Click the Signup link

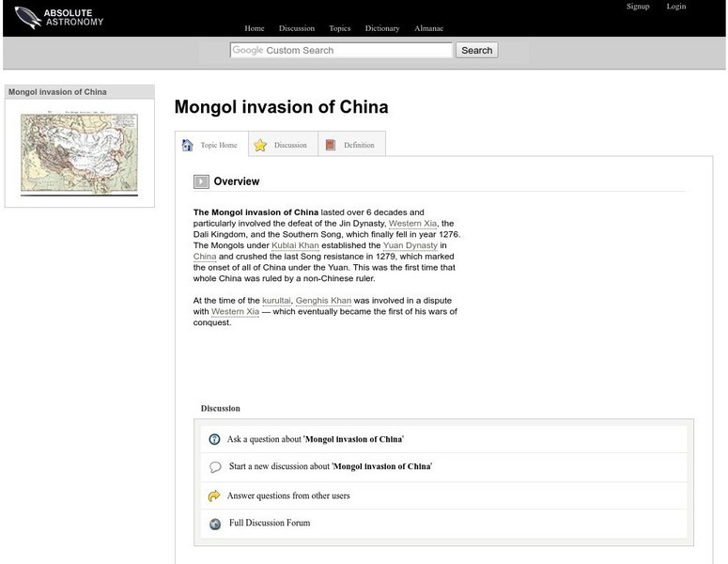638,7
